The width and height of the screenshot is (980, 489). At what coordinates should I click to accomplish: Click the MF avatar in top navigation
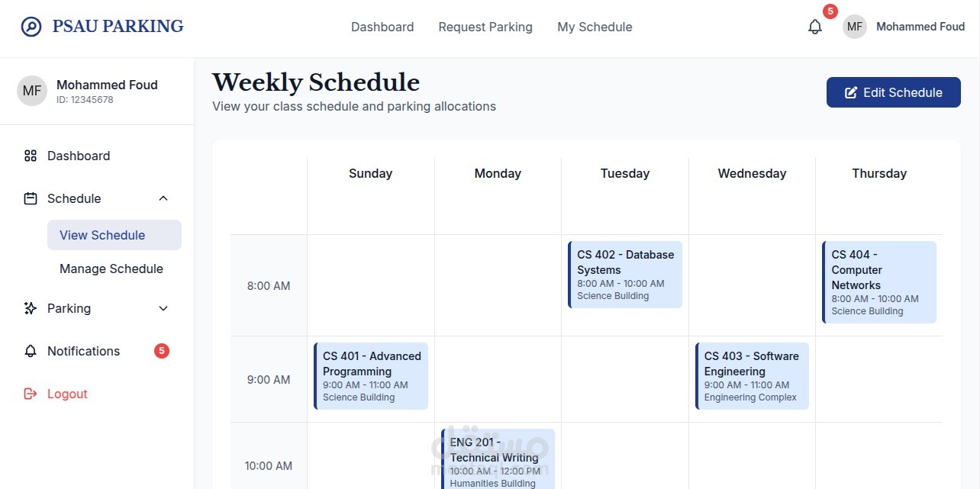pos(855,27)
